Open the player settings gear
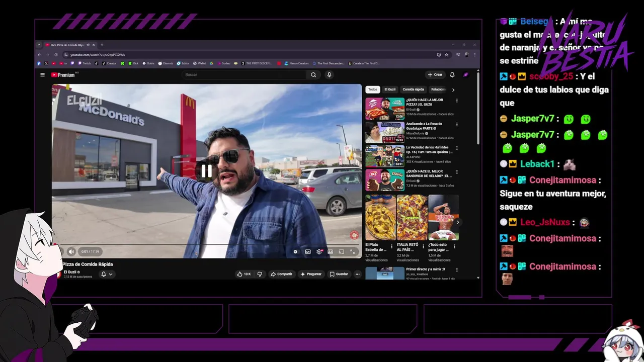Screen dimensions: 644x362 click(319, 252)
